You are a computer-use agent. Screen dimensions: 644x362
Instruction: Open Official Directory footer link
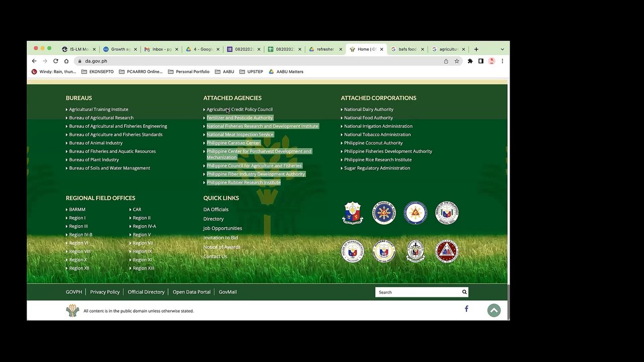(x=146, y=292)
